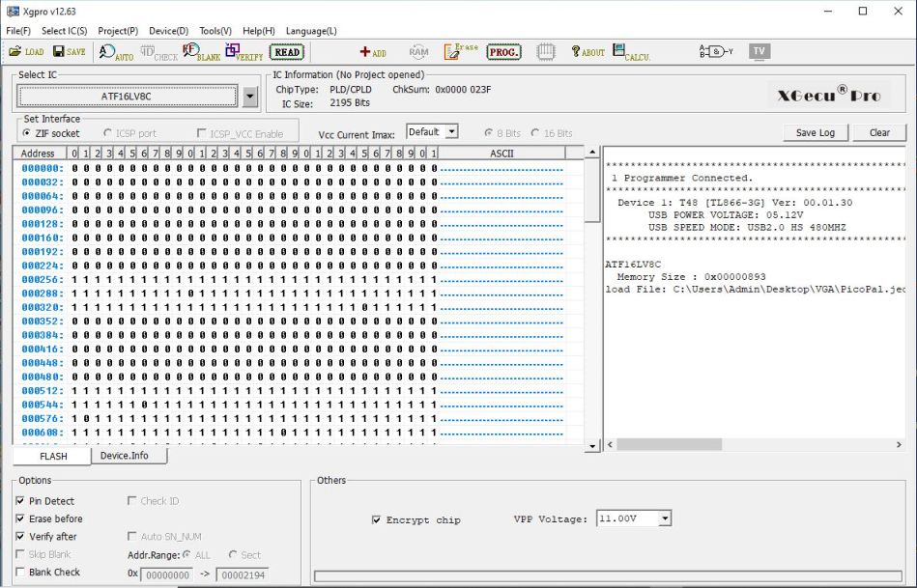Click the '1 Programmer Connected.' log line
917x588 pixels.
(x=682, y=179)
